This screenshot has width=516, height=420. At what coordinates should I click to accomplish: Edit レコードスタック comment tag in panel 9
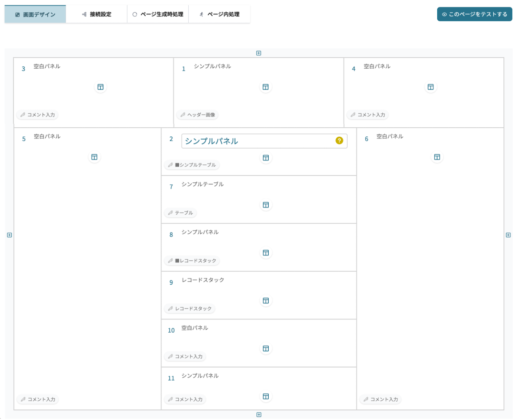[x=190, y=309]
